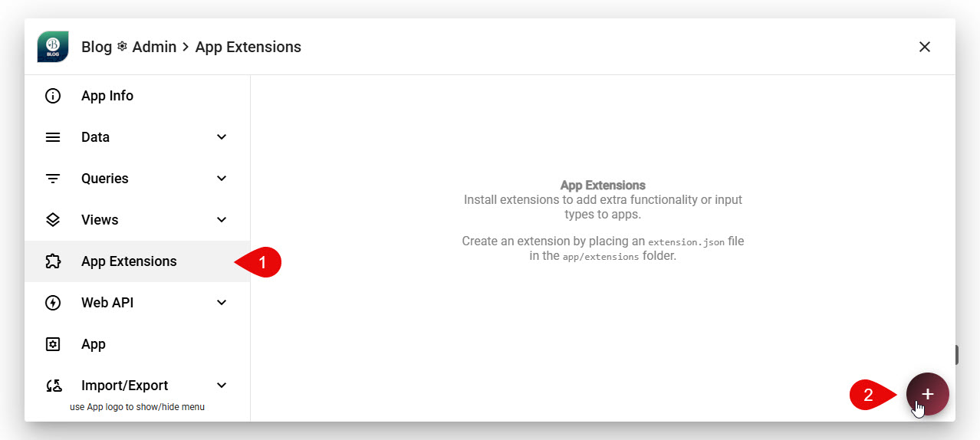Click the App Extensions breadcrumb title

[248, 47]
